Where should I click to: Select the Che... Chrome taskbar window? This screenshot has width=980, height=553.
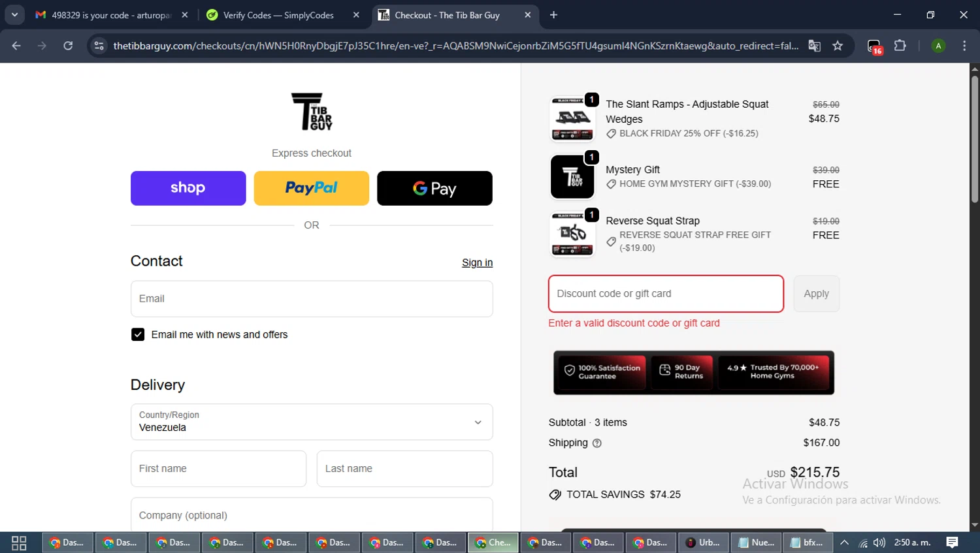[493, 543]
